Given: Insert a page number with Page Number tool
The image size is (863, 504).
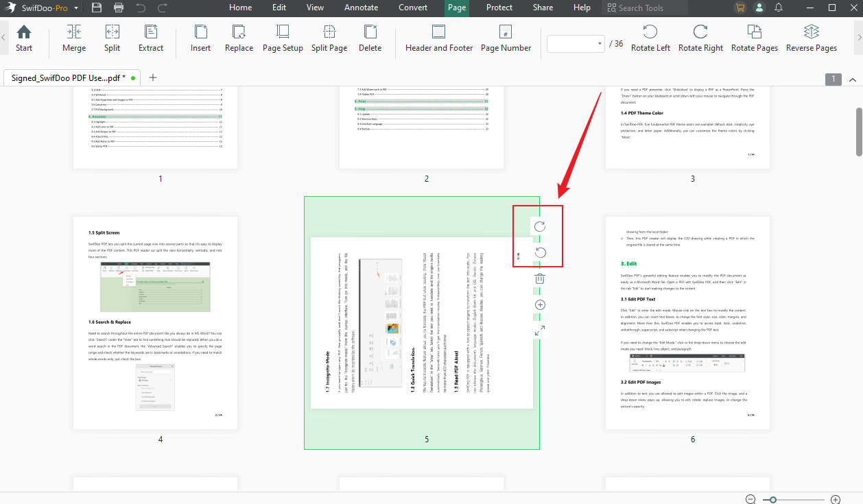Looking at the screenshot, I should pos(506,38).
